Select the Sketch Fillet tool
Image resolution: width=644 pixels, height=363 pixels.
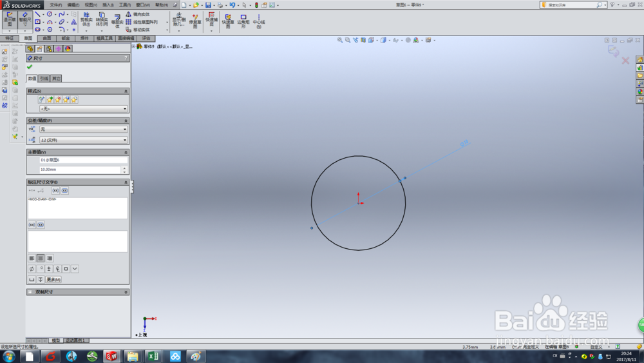tap(62, 30)
